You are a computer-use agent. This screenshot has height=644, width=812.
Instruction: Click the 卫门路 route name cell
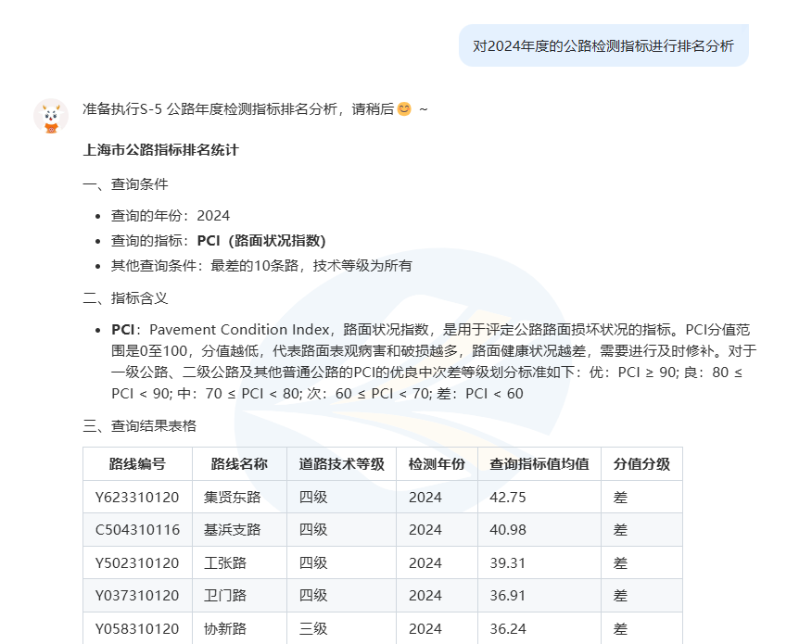coord(225,596)
